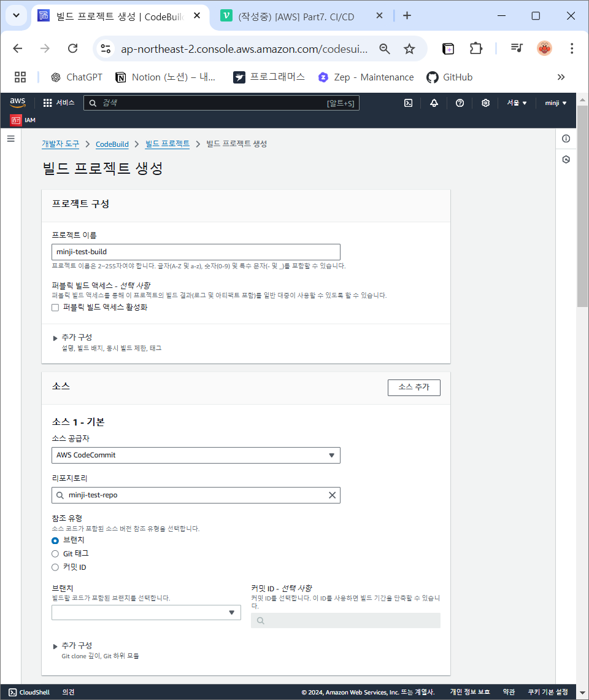Open the GitHub bookmark
This screenshot has height=700, width=589.
pos(449,77)
